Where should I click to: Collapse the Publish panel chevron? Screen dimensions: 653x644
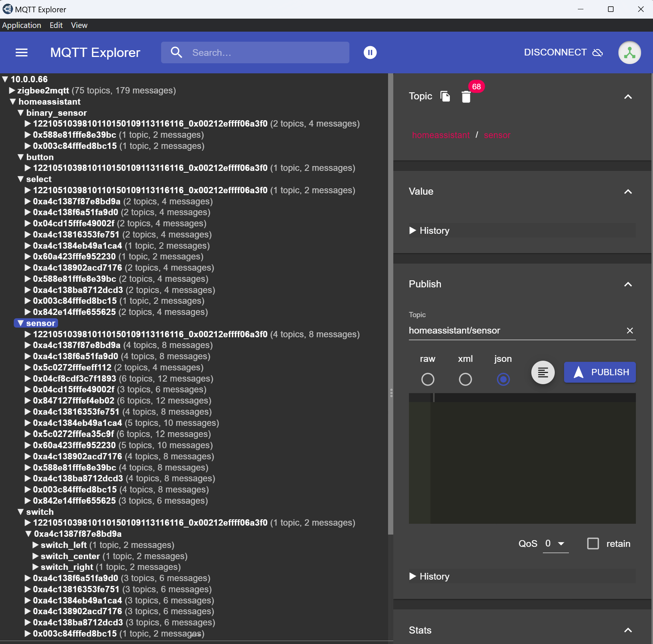click(x=628, y=284)
